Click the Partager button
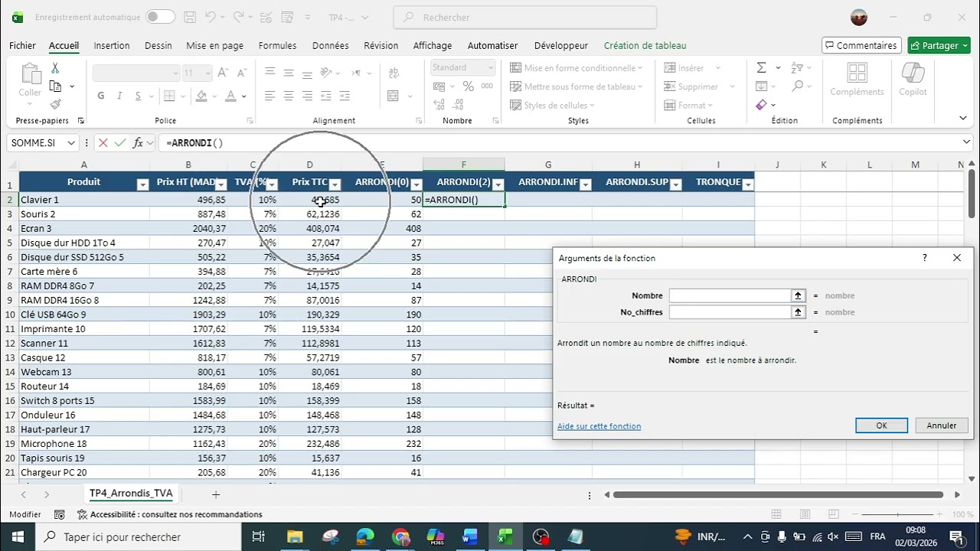This screenshot has width=980, height=551. tap(939, 45)
